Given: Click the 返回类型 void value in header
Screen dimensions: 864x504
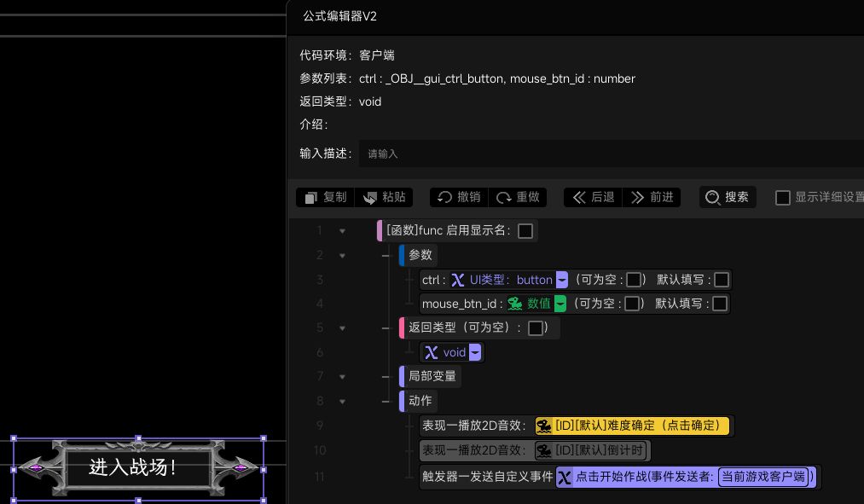Looking at the screenshot, I should (370, 101).
